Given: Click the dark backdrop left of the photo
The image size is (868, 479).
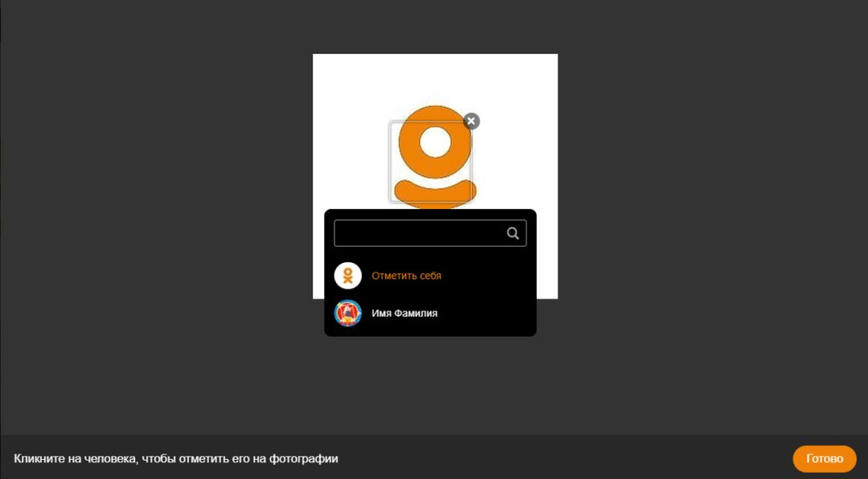Looking at the screenshot, I should tap(161, 201).
